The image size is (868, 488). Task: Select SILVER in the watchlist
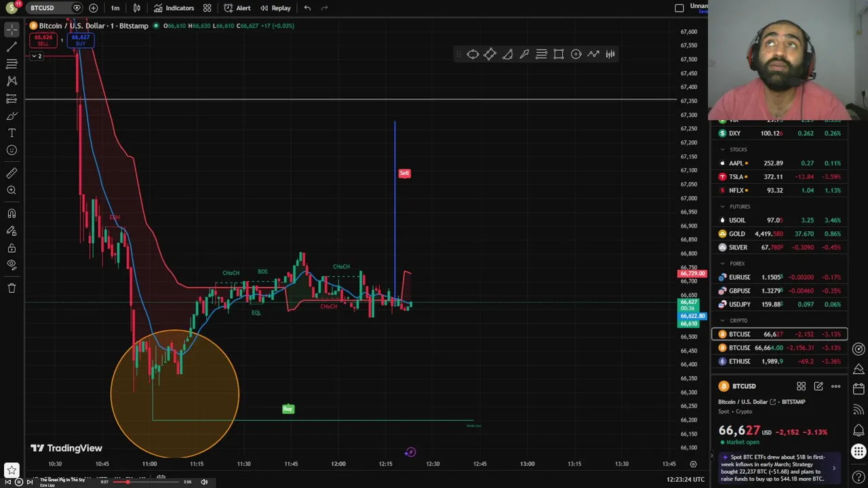[x=779, y=247]
